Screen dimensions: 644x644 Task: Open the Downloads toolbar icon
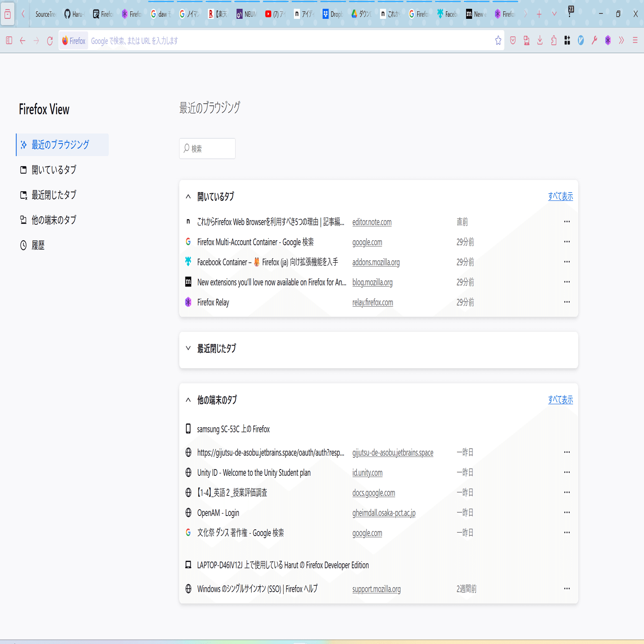click(540, 41)
